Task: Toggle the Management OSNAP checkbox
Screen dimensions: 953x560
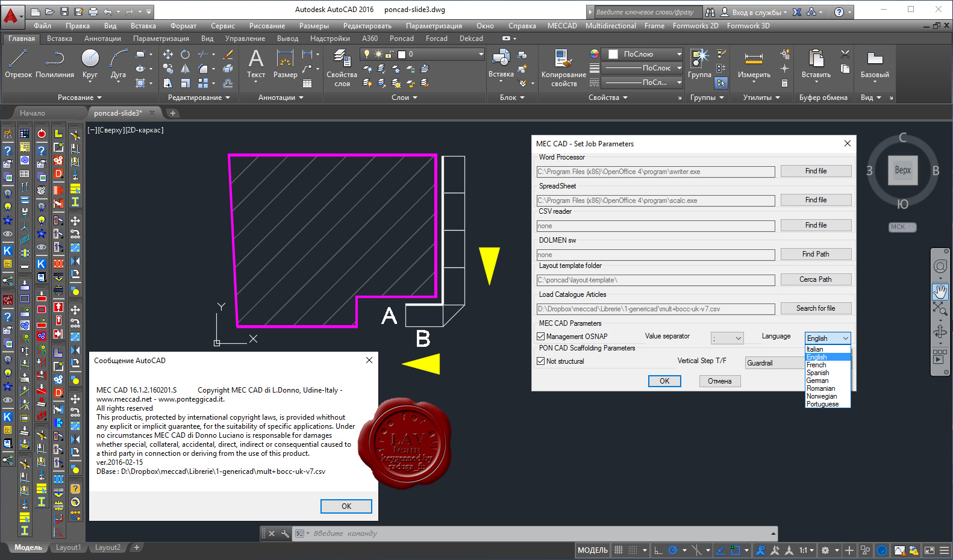Action: tap(540, 337)
